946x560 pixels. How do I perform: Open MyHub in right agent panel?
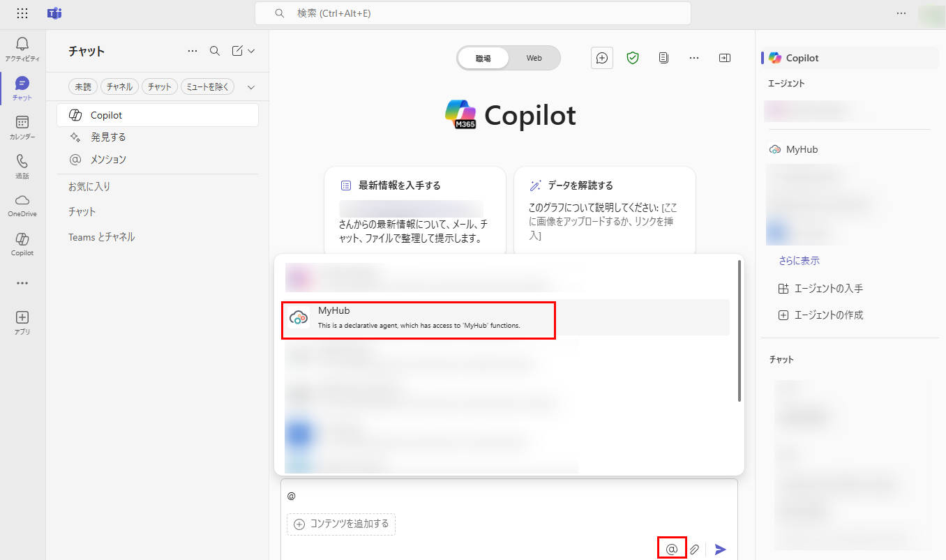pos(848,149)
